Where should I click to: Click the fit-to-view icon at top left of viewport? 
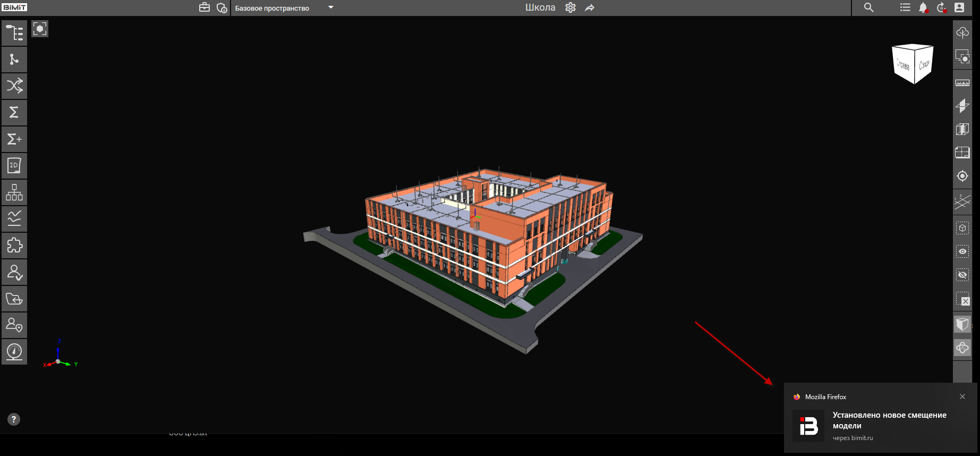[x=40, y=29]
